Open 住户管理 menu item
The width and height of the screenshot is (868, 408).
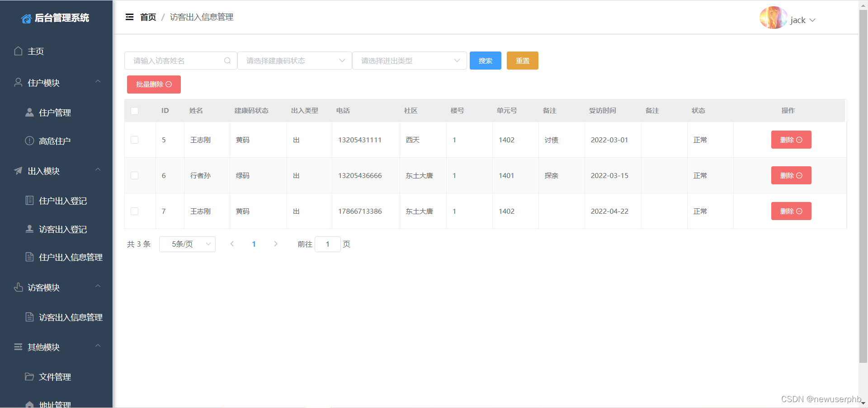click(x=56, y=113)
